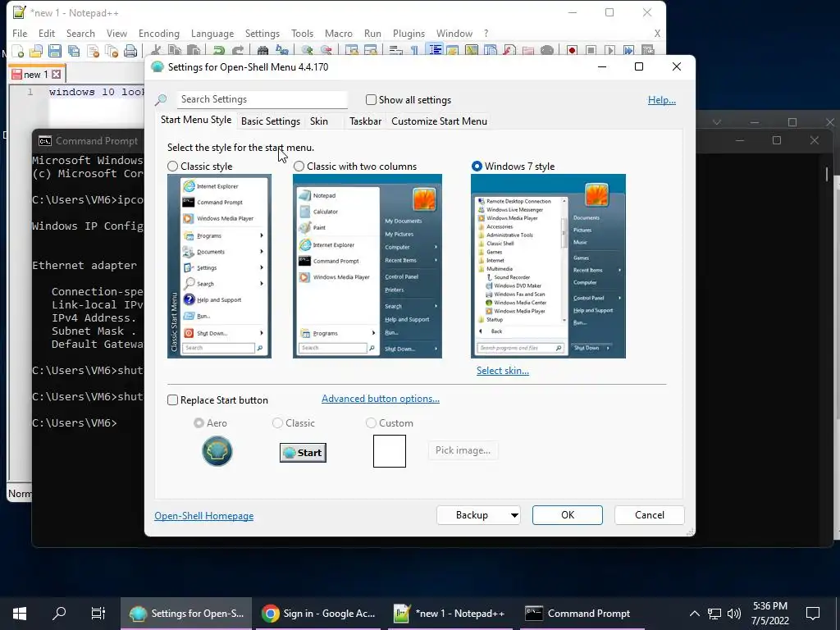Click the Save All icon in Notepad++ toolbar

tap(74, 51)
